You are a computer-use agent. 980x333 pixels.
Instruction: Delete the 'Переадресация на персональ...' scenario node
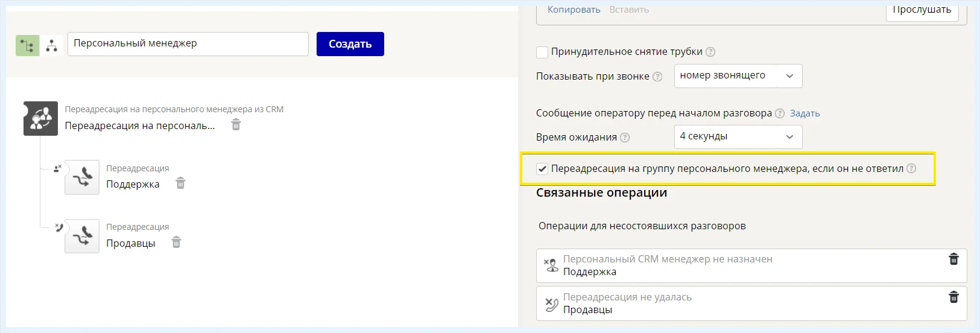click(236, 124)
